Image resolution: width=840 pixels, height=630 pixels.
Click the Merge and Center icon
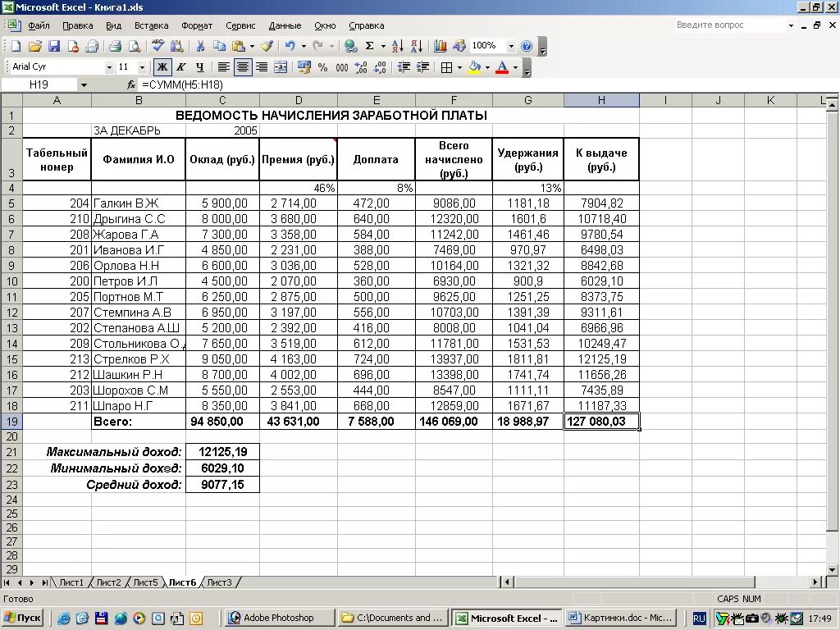pos(281,67)
